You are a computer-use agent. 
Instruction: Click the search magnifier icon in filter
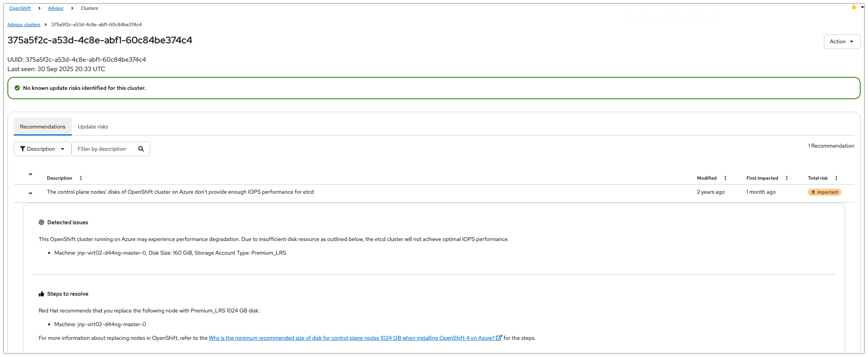(x=141, y=149)
